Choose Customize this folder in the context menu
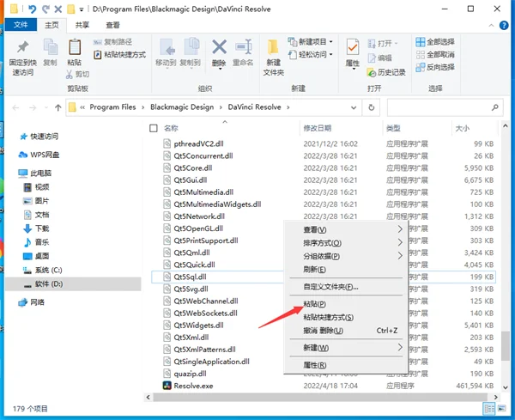Screen dimensions: 515x420 [x=347, y=287]
